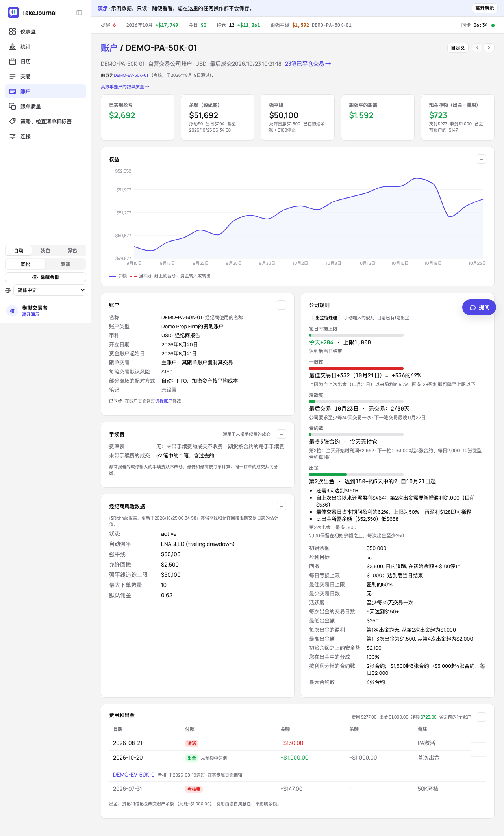This screenshot has width=504, height=836.
Task: Open the 跟单质量 copy icon
Action: (13, 106)
